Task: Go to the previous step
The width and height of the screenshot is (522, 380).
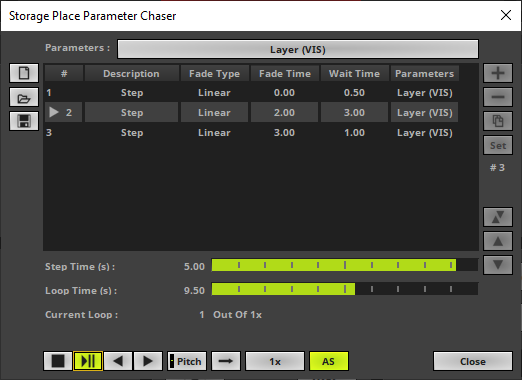Action: [x=118, y=361]
